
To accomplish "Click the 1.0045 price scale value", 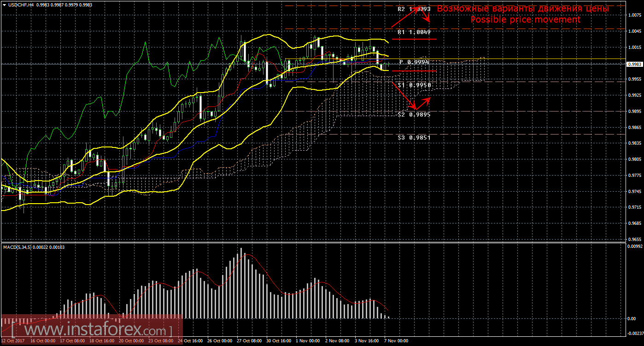I will [x=634, y=31].
